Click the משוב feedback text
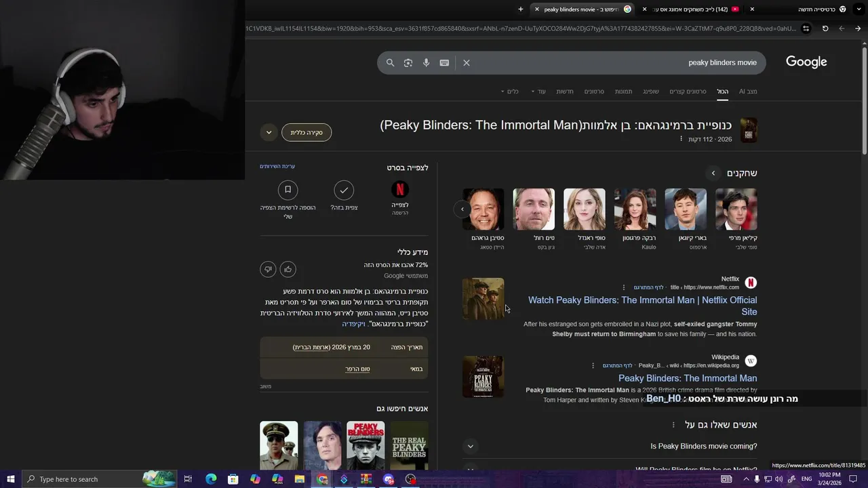The height and width of the screenshot is (488, 868). coord(265,386)
